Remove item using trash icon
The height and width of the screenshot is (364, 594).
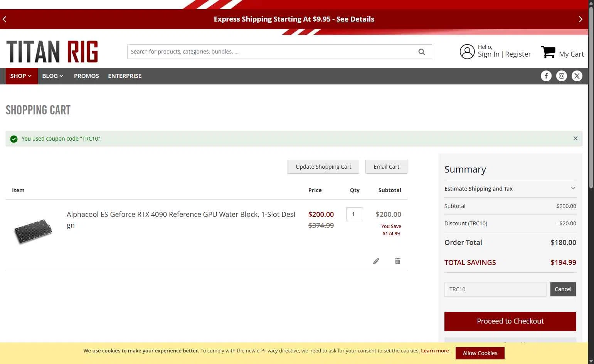click(398, 261)
